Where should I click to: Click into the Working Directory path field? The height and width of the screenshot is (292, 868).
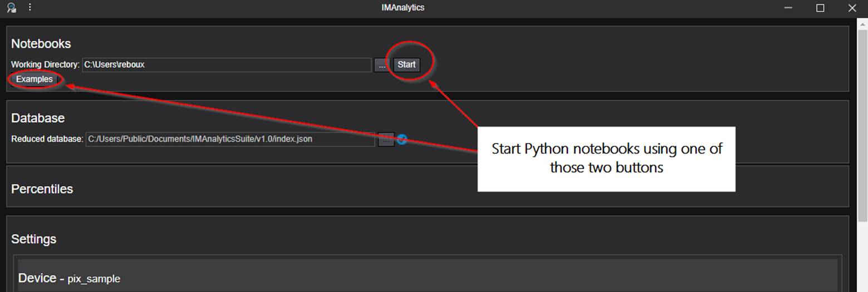click(226, 65)
